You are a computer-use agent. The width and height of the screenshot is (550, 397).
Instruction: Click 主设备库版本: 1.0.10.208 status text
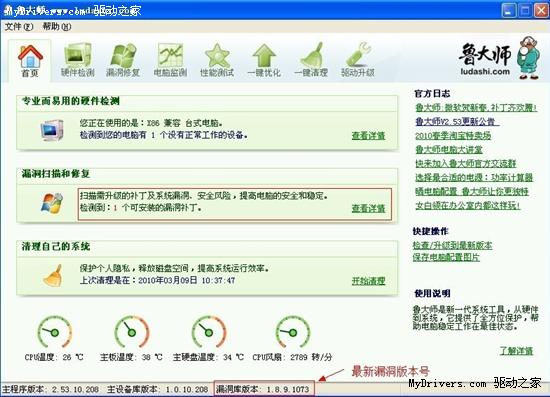coord(157,389)
